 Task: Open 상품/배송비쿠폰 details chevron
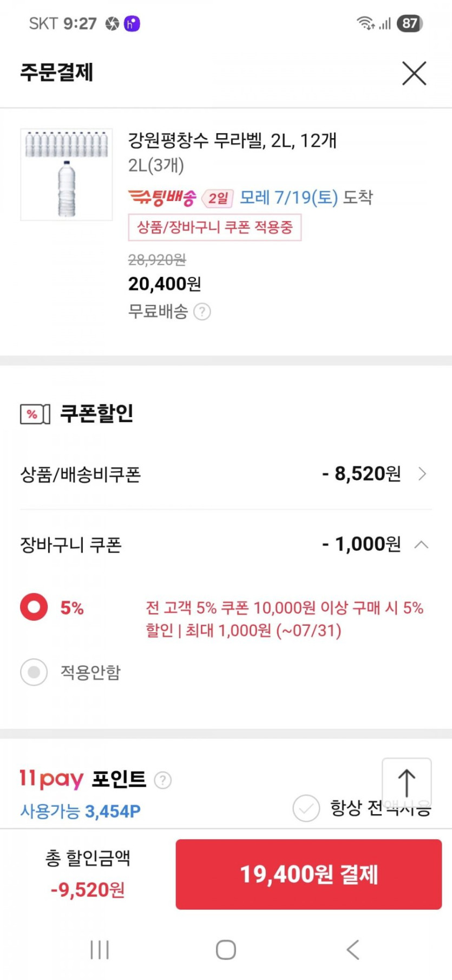pos(423,474)
